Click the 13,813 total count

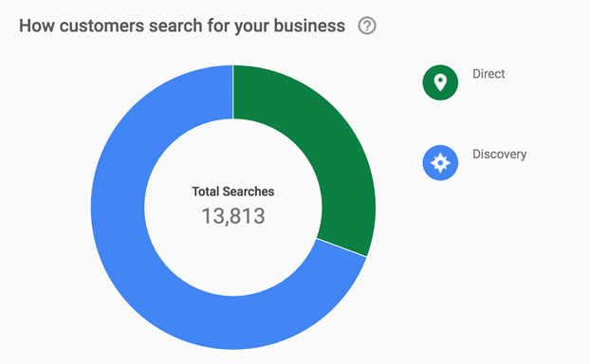click(233, 216)
